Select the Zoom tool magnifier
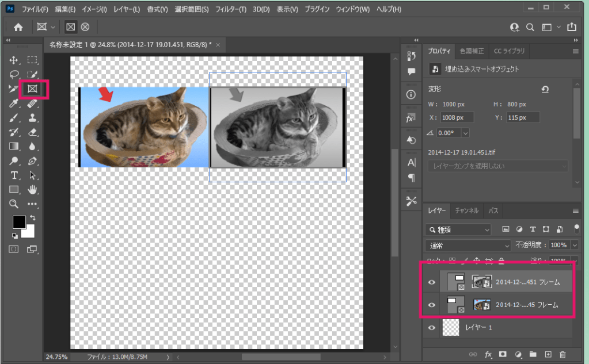Viewport: 589px width, 364px height. pyautogui.click(x=14, y=204)
